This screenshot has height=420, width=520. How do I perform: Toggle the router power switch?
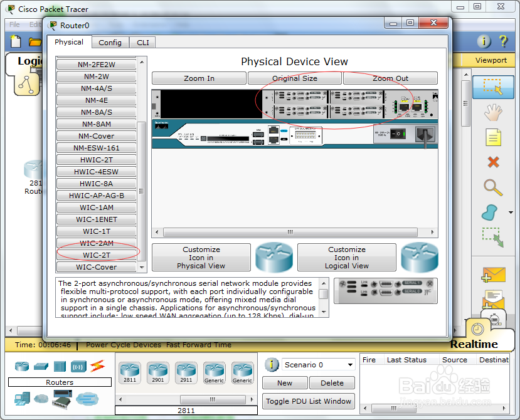398,134
